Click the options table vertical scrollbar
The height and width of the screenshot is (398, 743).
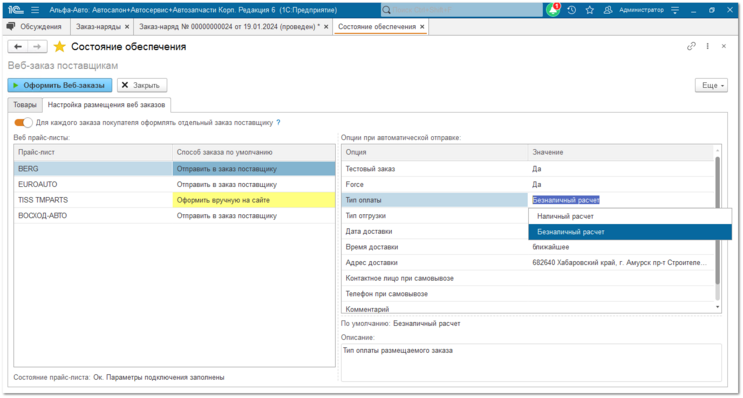717,227
